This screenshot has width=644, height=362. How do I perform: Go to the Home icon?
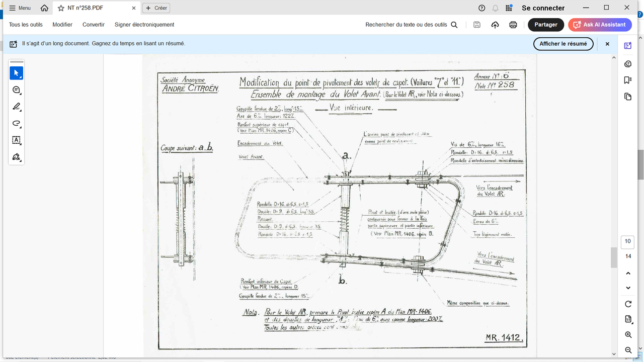pyautogui.click(x=45, y=8)
